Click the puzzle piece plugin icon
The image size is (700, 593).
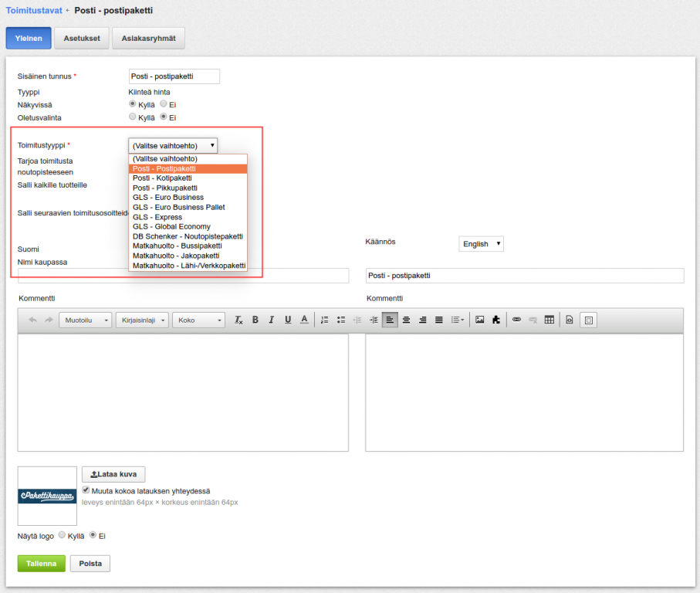(496, 320)
